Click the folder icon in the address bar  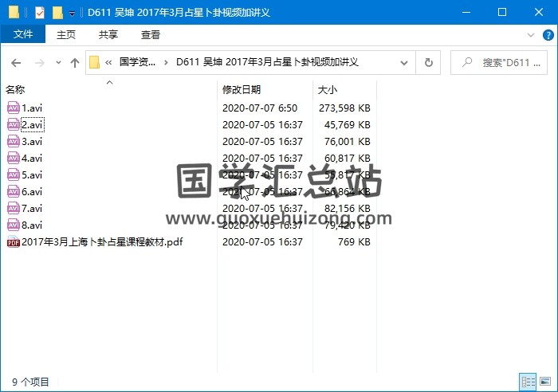pos(94,63)
